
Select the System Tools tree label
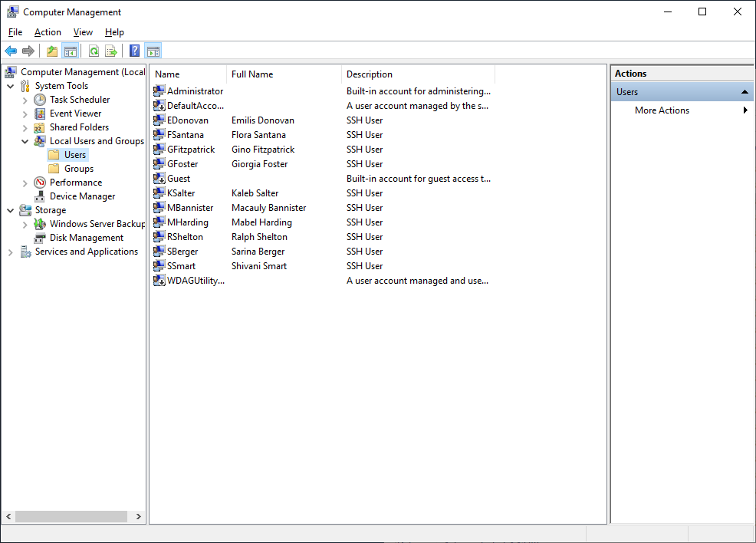[61, 86]
